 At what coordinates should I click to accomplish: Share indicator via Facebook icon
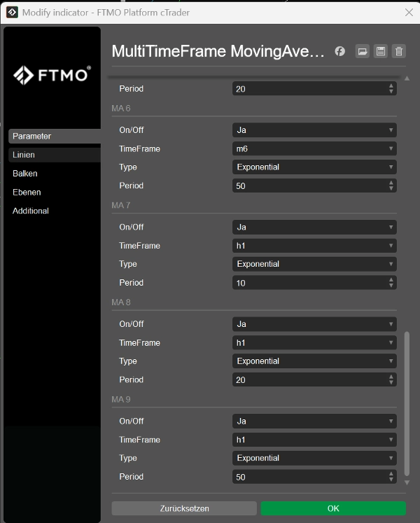coord(340,51)
